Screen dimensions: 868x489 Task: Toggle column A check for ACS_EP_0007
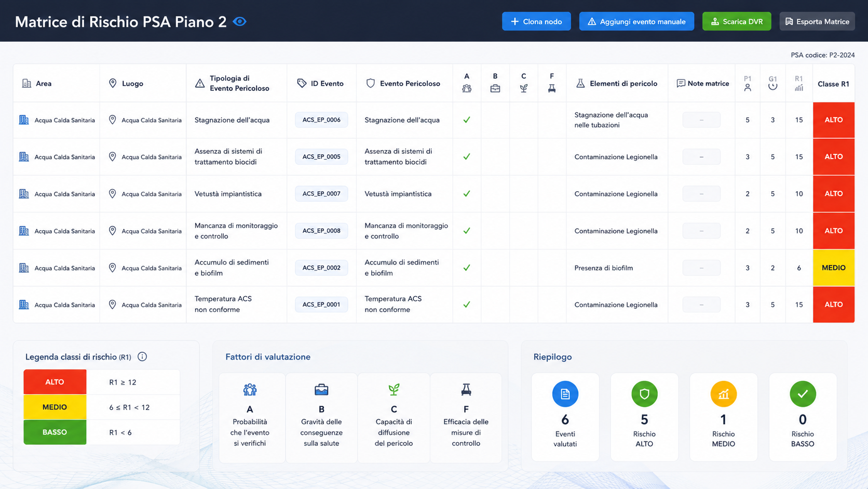[x=467, y=193]
